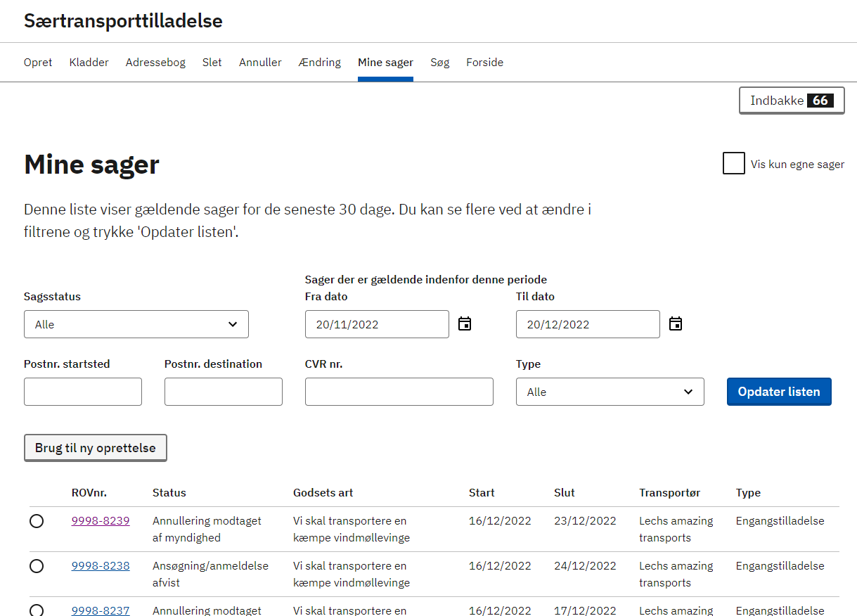Open the Adressebog tab
Viewport: 857px width, 616px height.
coord(155,63)
